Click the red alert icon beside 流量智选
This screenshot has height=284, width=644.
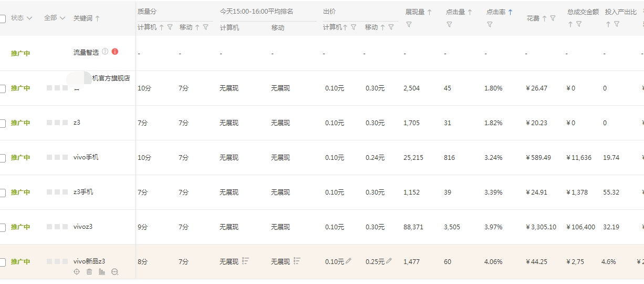coord(115,52)
